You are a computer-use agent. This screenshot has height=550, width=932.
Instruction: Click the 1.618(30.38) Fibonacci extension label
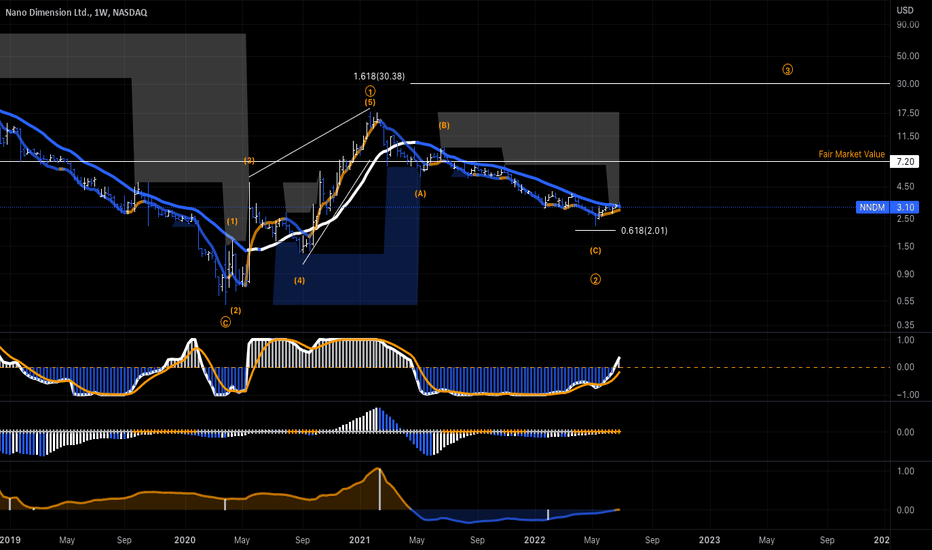click(379, 77)
